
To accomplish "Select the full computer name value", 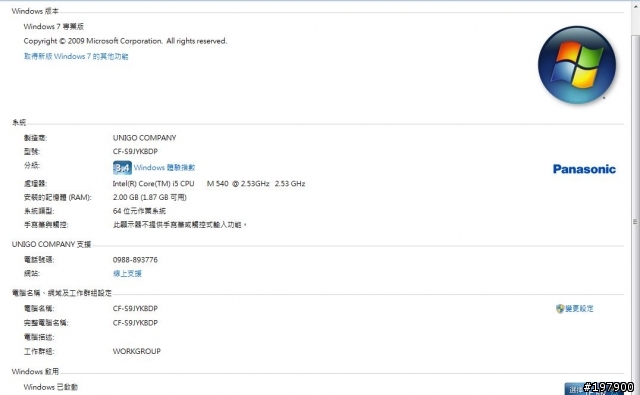I will (x=135, y=323).
